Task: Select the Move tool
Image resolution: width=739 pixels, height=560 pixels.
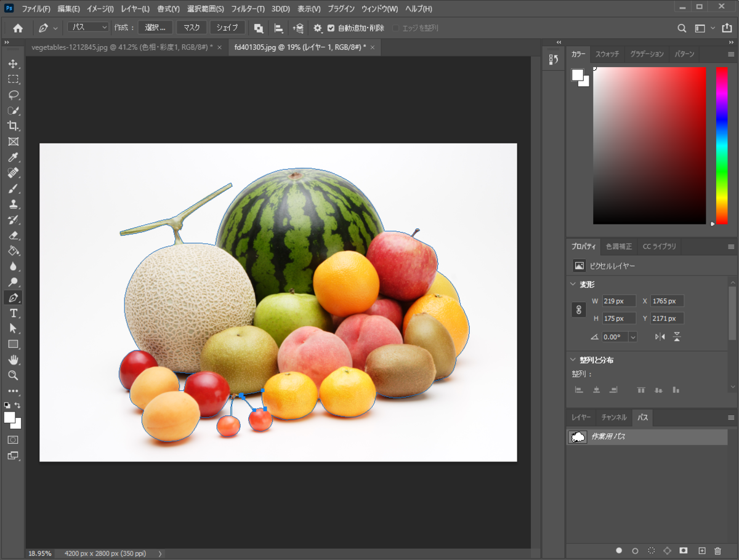Action: pyautogui.click(x=14, y=63)
